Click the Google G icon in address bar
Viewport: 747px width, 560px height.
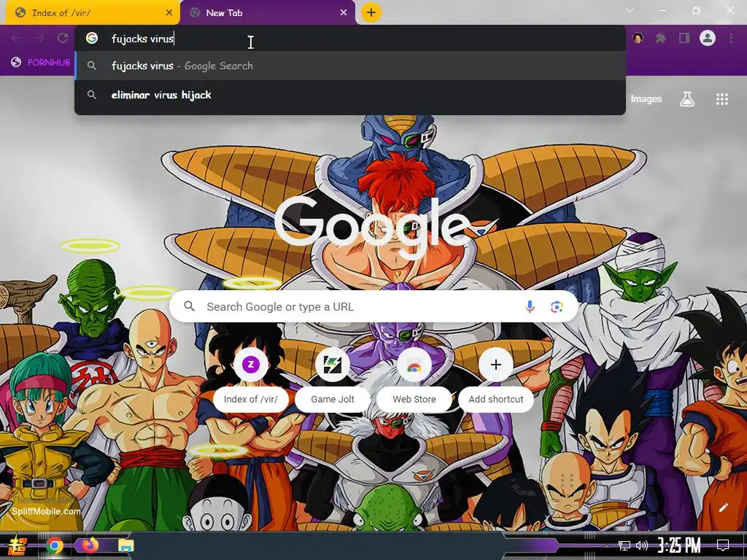pos(92,38)
